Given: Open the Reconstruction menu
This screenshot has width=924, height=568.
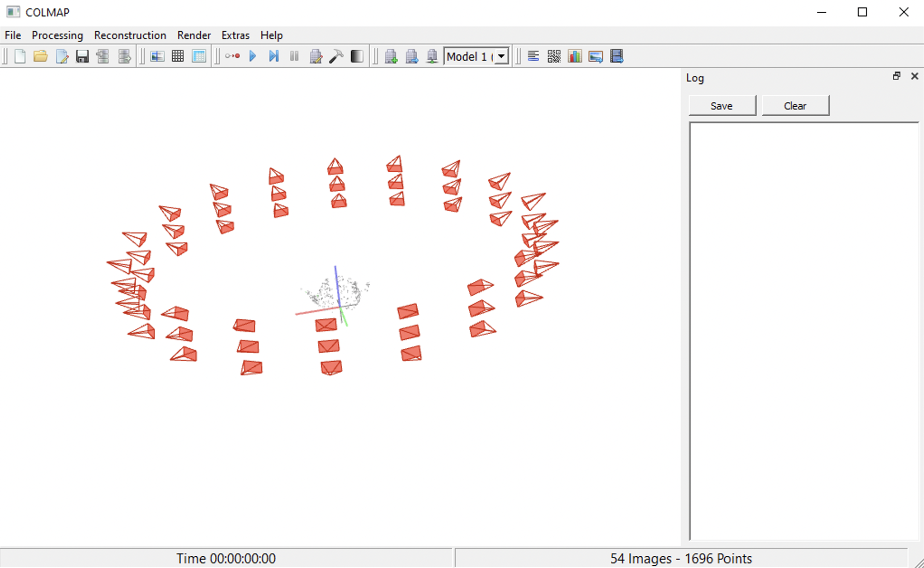Looking at the screenshot, I should pos(130,35).
